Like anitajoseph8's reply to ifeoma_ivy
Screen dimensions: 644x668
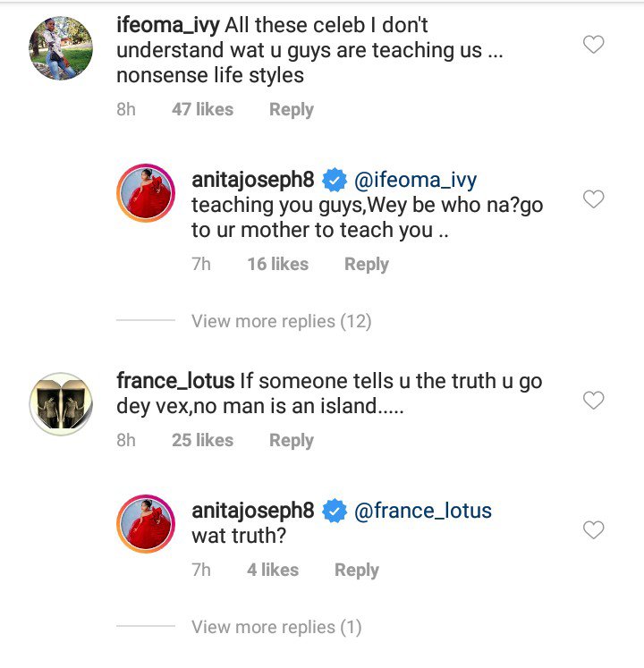(593, 199)
